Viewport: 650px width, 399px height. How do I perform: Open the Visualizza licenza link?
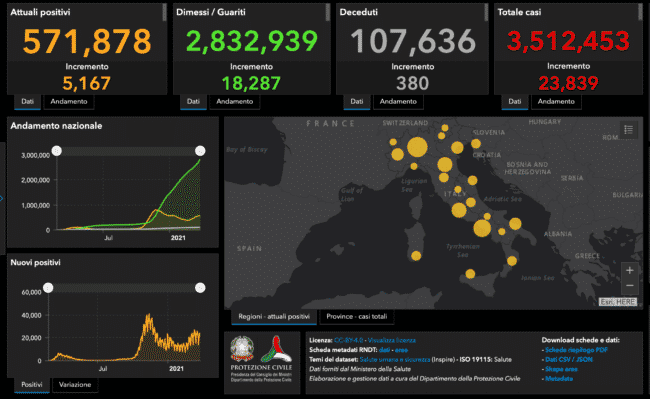[392, 340]
